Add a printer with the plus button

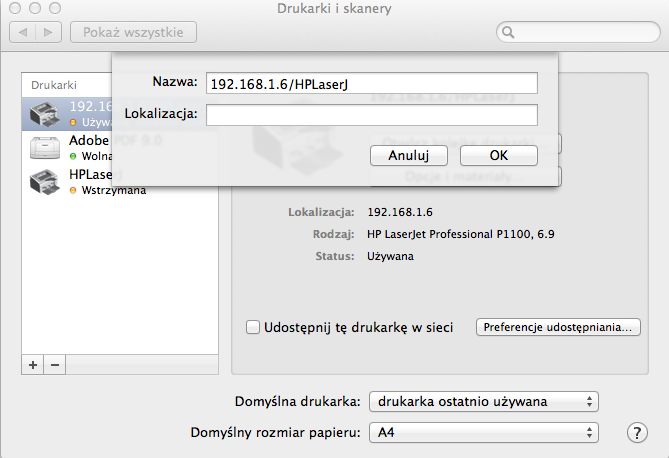pyautogui.click(x=33, y=365)
